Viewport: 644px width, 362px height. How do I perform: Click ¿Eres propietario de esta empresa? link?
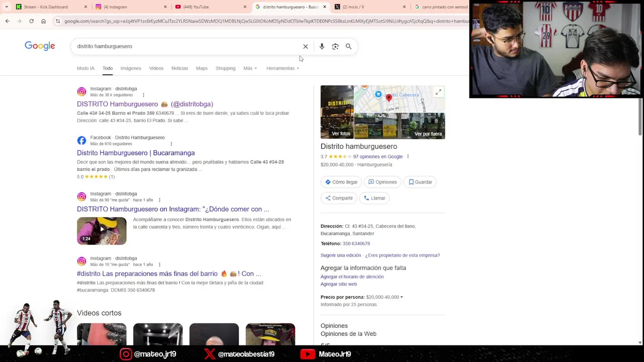tap(403, 255)
